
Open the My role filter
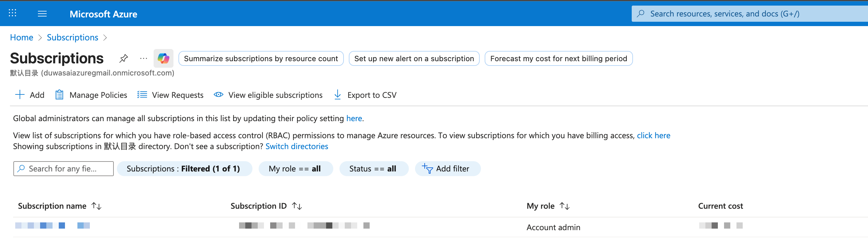[x=295, y=169]
